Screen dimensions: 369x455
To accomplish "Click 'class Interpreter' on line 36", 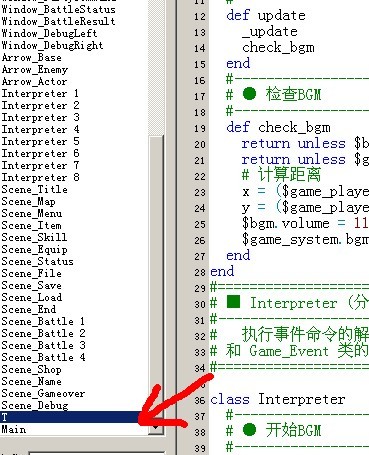I will point(278,399).
